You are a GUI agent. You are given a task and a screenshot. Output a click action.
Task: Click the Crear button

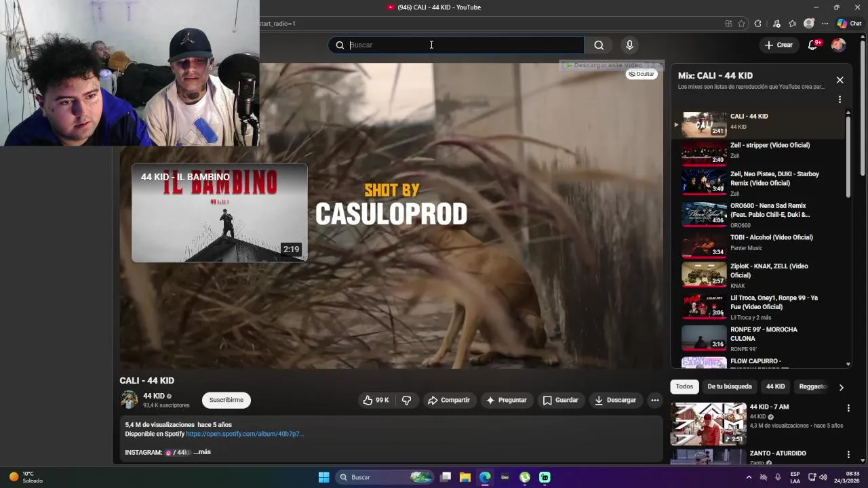pos(778,45)
